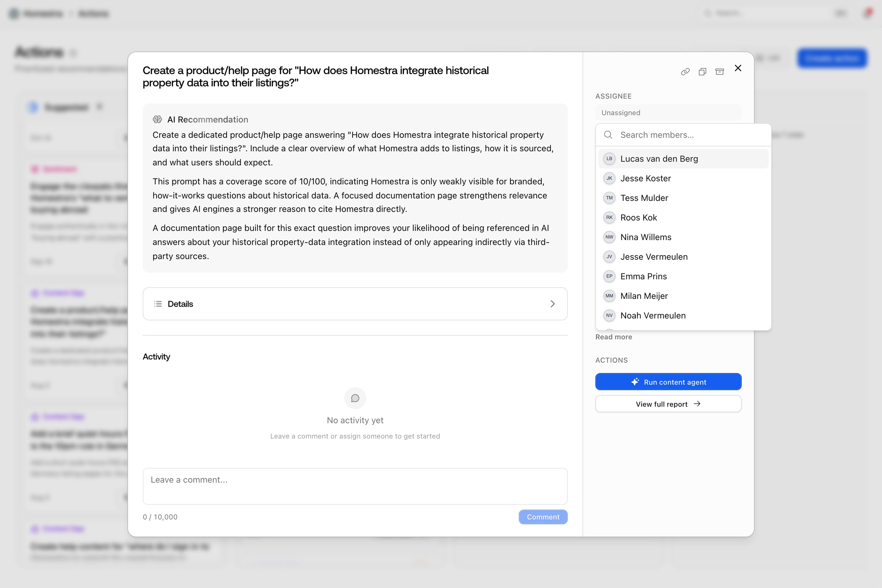
Task: Click the MM avatar icon
Action: coord(609,296)
